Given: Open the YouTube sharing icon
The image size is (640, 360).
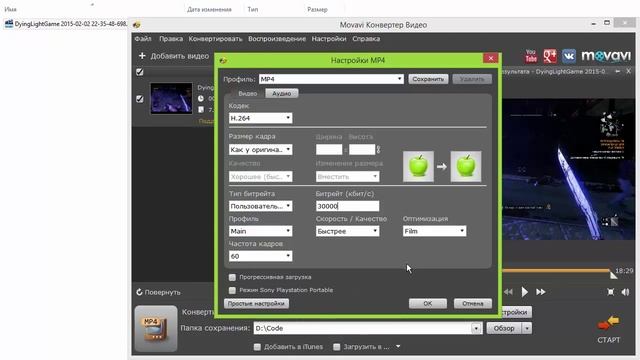Looking at the screenshot, I should tap(531, 56).
